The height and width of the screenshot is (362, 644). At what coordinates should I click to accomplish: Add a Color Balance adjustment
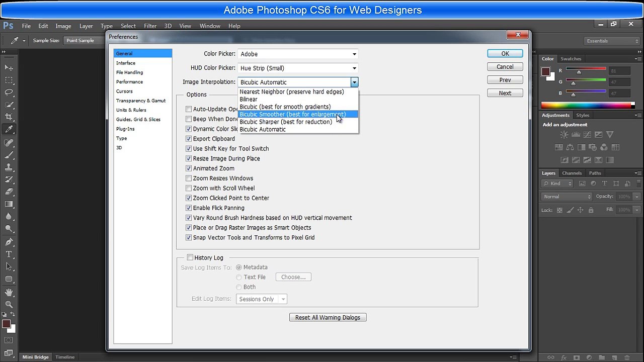pyautogui.click(x=570, y=147)
